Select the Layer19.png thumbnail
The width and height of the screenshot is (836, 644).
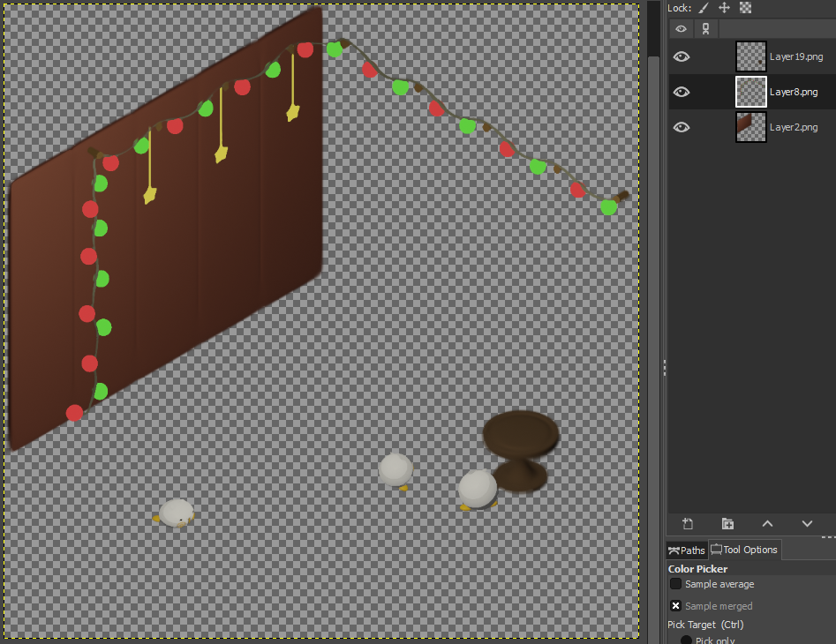pos(750,56)
